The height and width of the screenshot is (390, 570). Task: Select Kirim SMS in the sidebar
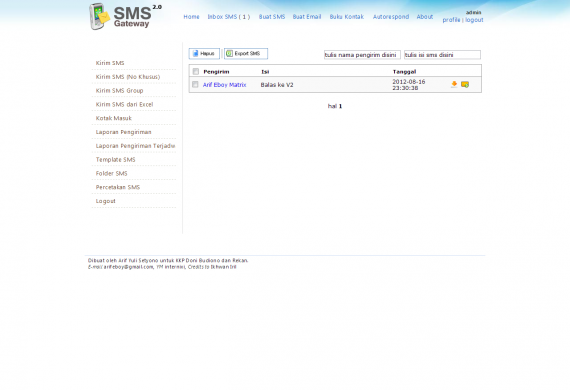[110, 63]
